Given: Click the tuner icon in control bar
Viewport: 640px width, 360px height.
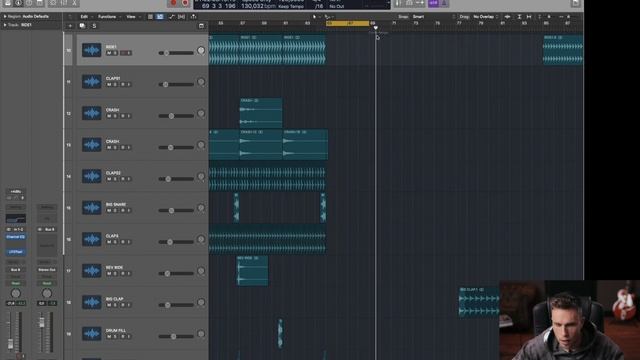Looking at the screenshot, I should [x=398, y=3].
